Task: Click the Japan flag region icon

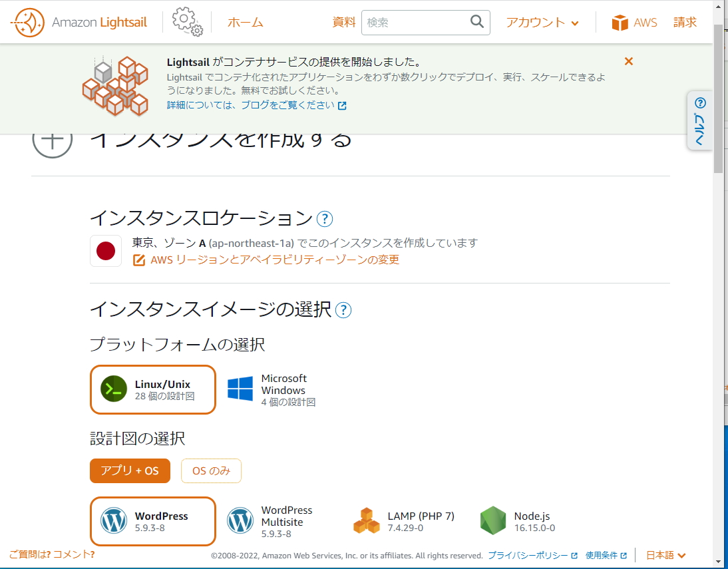Action: point(106,251)
